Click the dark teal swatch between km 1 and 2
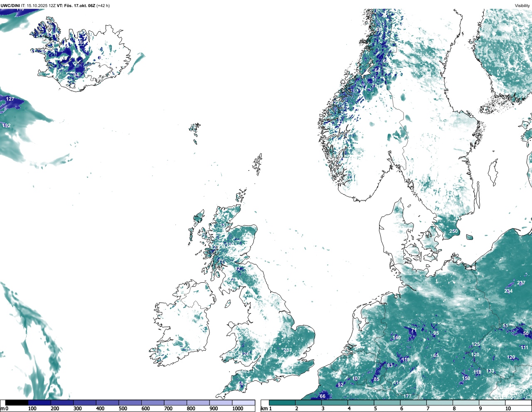 pyautogui.click(x=282, y=402)
